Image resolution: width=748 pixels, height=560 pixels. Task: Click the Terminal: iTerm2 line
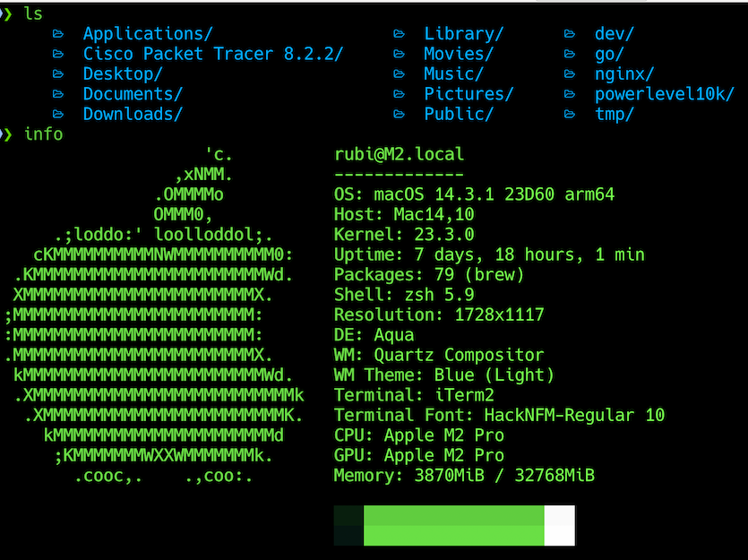[x=414, y=395]
